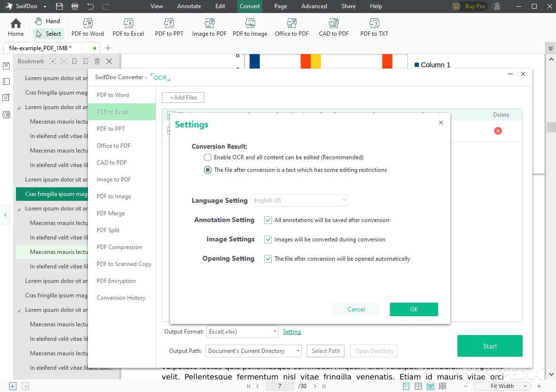The image size is (556, 392).
Task: Click the Setting link
Action: 292,332
